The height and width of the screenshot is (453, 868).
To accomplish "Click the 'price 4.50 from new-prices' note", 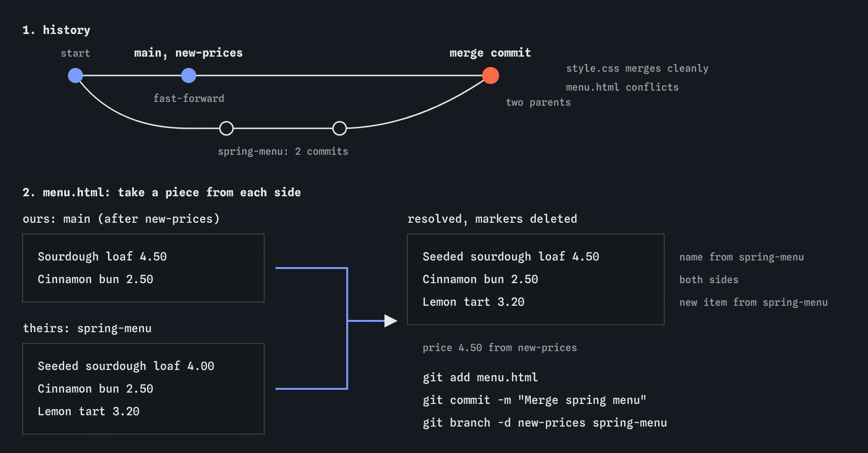I will (x=500, y=348).
